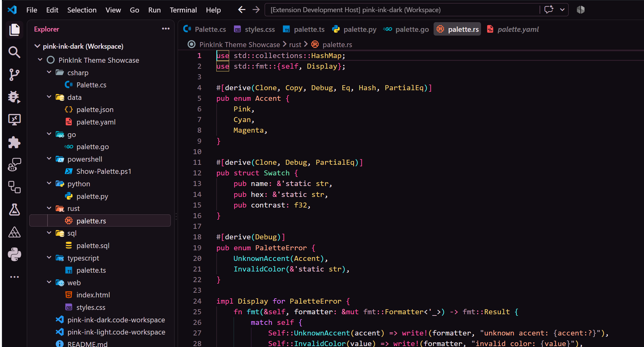Click the palette.rs breadcrumb segment
Screen dimensions: 644x347
coord(337,45)
